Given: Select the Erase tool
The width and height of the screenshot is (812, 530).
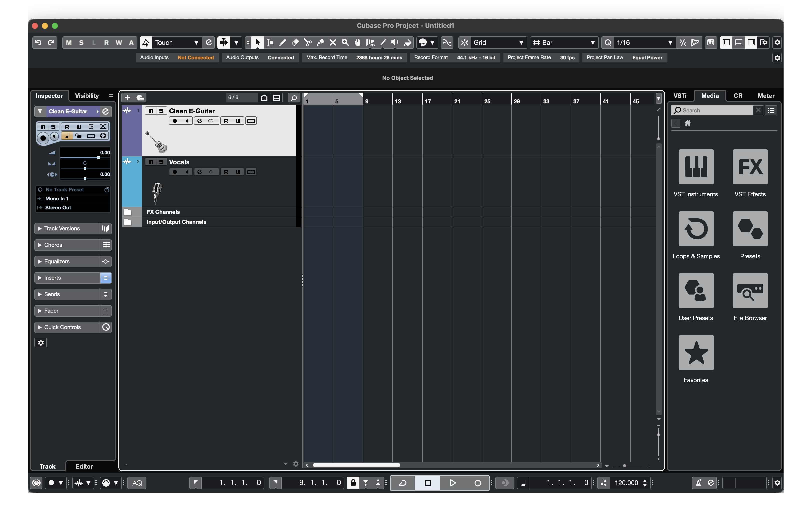Looking at the screenshot, I should pyautogui.click(x=295, y=43).
